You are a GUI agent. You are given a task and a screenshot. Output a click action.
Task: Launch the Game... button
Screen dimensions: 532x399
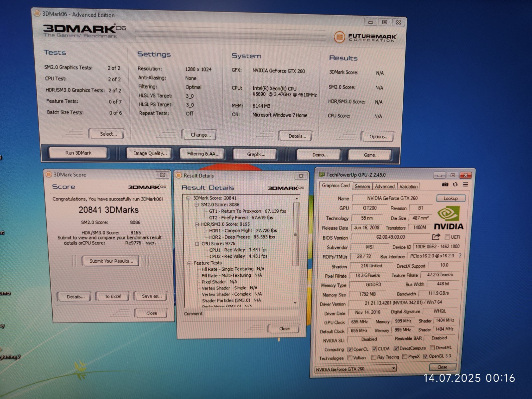(370, 155)
